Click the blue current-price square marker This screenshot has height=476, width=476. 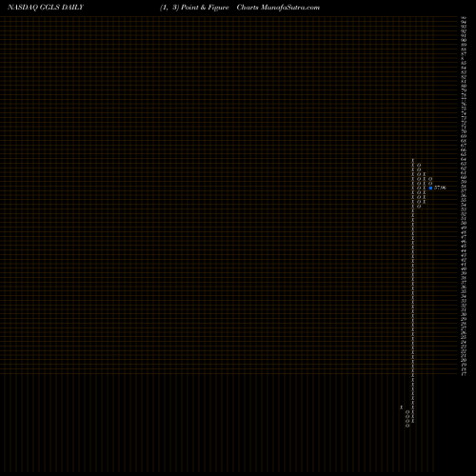pos(430,188)
